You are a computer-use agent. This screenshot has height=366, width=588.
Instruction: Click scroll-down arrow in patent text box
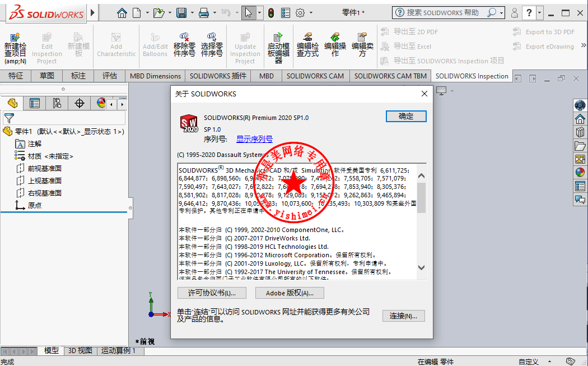pos(421,268)
